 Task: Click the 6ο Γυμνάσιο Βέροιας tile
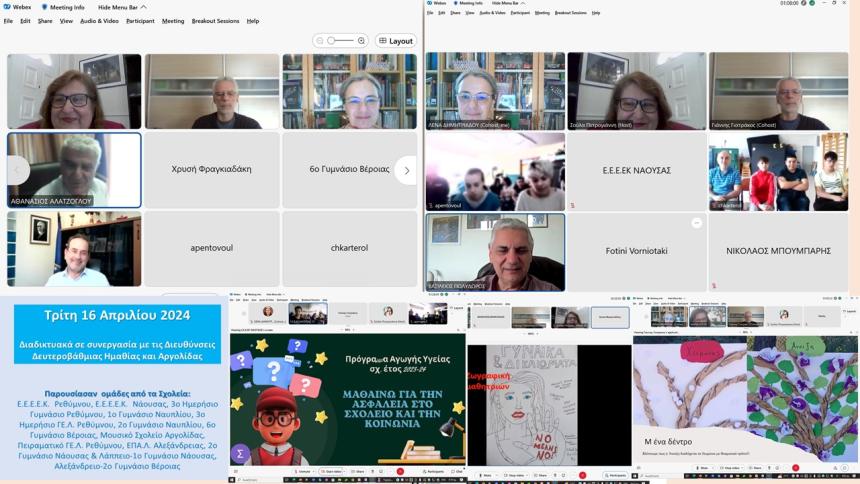(x=349, y=170)
